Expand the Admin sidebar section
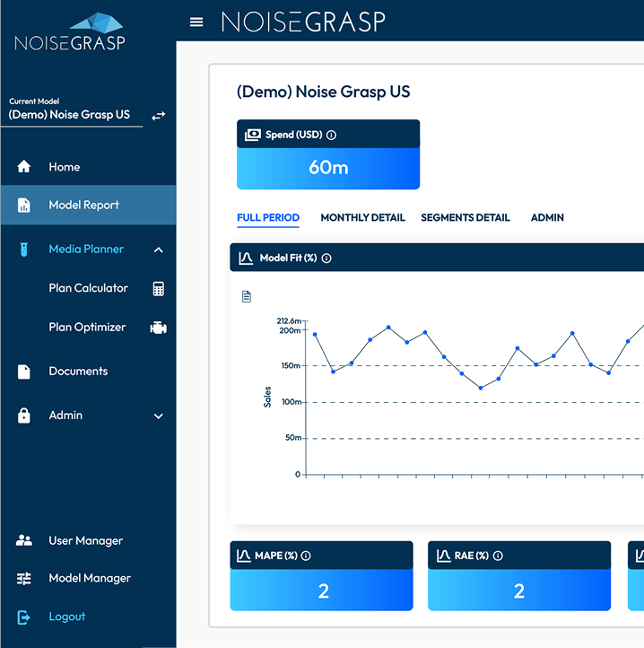This screenshot has width=644, height=648. 159,416
